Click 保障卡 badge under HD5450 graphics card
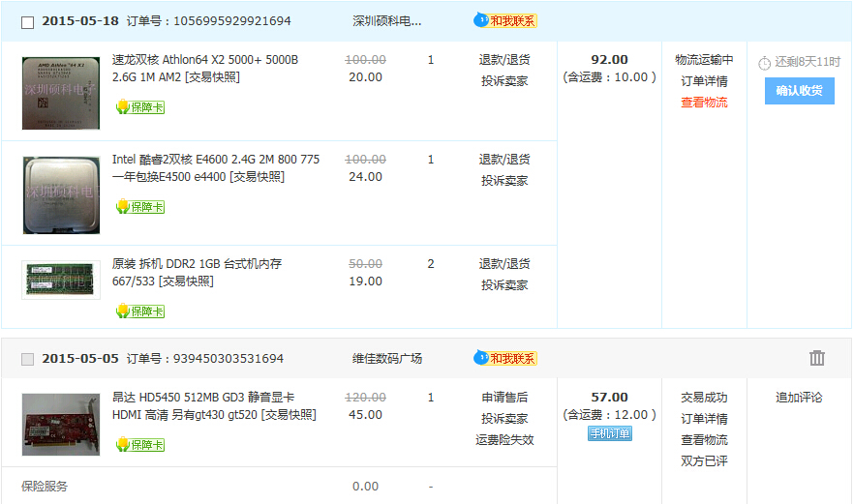The width and height of the screenshot is (854, 504). click(140, 445)
